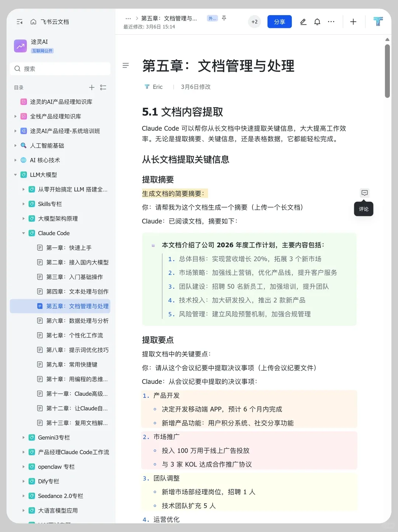Expand the 全栈产品经理知识库 tree node
The height and width of the screenshot is (532, 398).
tap(15, 116)
